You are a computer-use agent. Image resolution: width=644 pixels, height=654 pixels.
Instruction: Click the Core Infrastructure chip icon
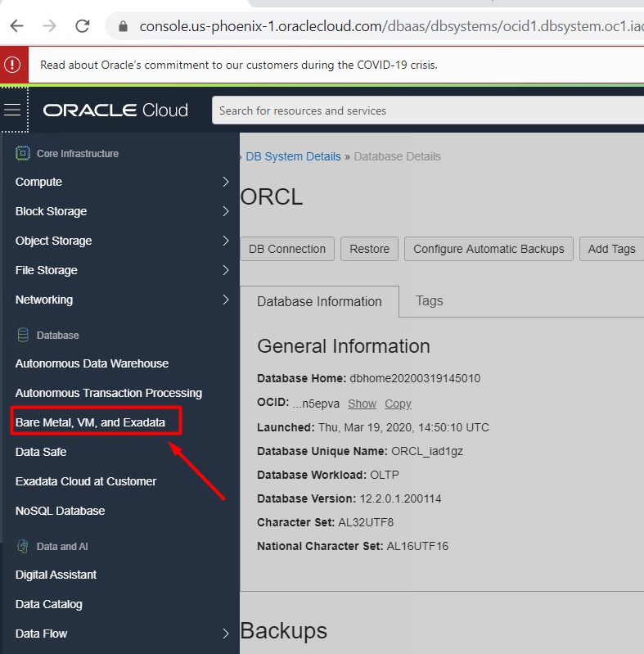pyautogui.click(x=23, y=154)
